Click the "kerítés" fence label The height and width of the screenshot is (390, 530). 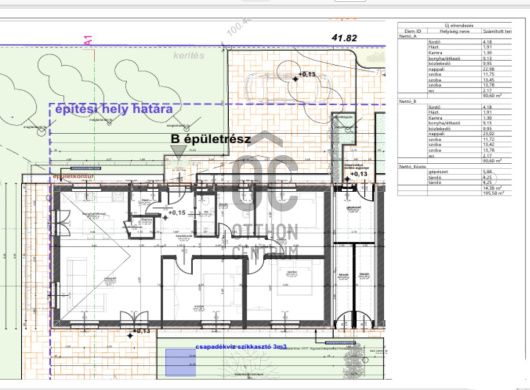[189, 55]
